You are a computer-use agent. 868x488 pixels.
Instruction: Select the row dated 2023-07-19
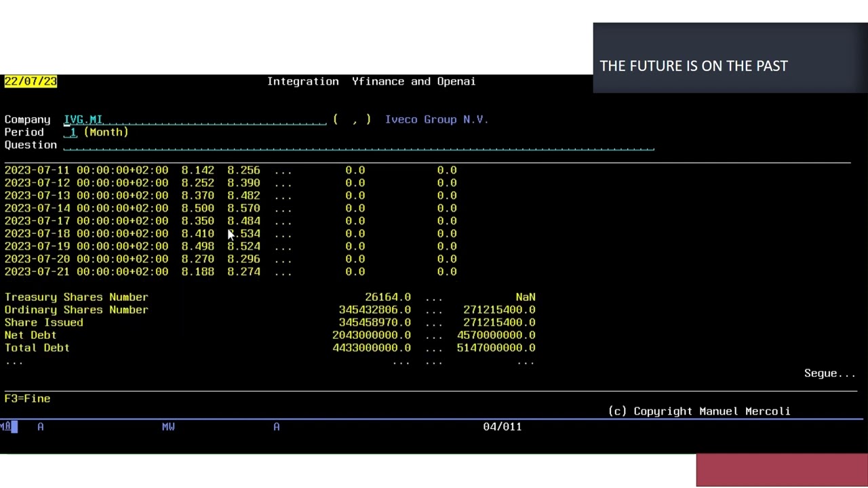tap(231, 246)
